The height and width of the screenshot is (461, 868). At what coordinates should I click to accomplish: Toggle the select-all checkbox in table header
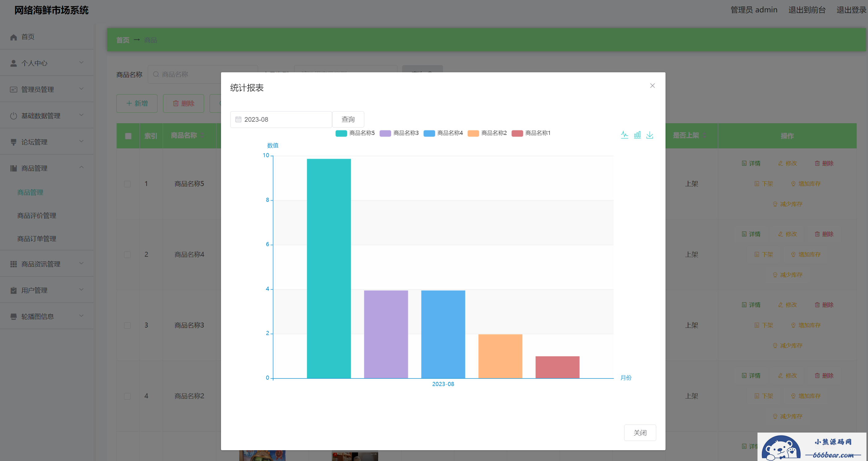128,136
